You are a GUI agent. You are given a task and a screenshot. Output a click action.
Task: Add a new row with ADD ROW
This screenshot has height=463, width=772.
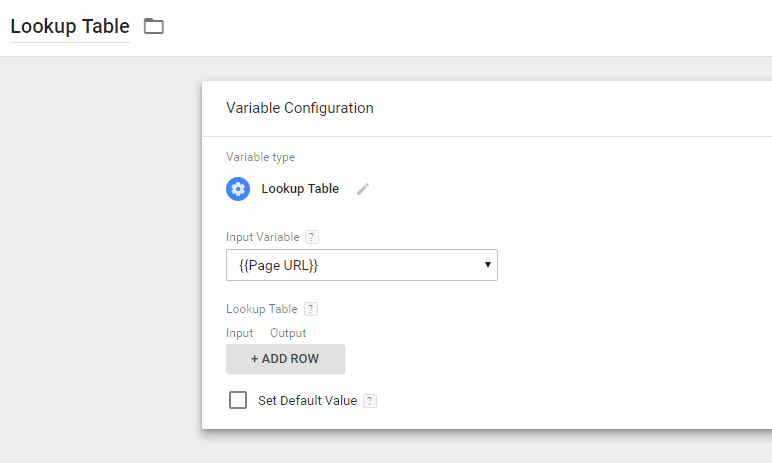[x=286, y=359]
